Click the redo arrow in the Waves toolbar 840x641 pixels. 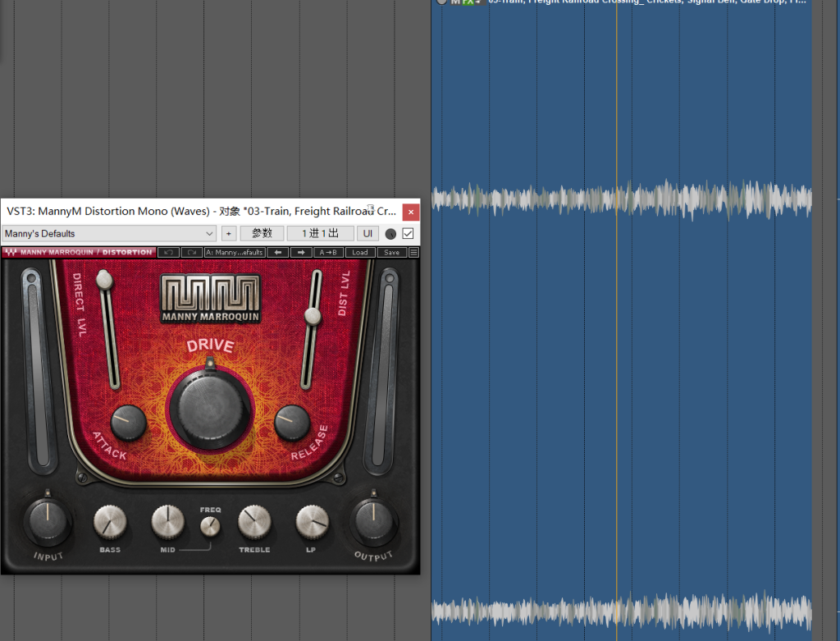(x=192, y=253)
